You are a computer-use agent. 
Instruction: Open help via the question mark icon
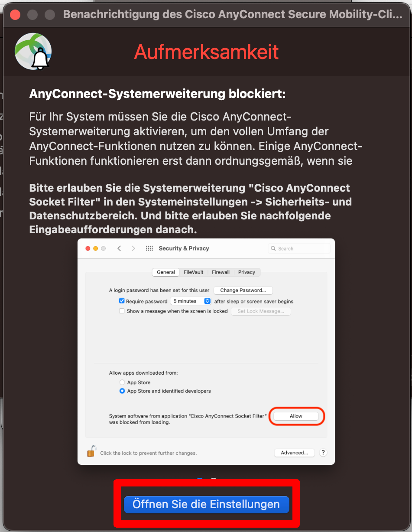tap(323, 452)
